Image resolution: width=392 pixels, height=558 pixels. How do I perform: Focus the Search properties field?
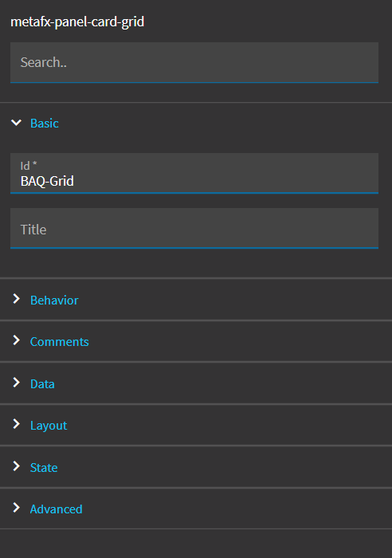click(x=194, y=63)
